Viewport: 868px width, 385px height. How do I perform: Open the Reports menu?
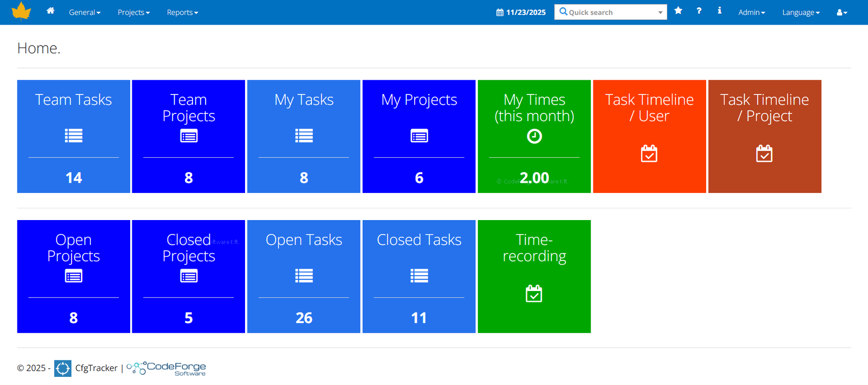tap(182, 12)
